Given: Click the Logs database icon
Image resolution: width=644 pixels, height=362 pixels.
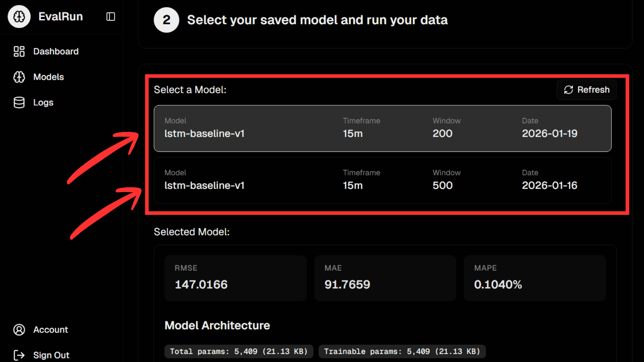Looking at the screenshot, I should tap(19, 102).
